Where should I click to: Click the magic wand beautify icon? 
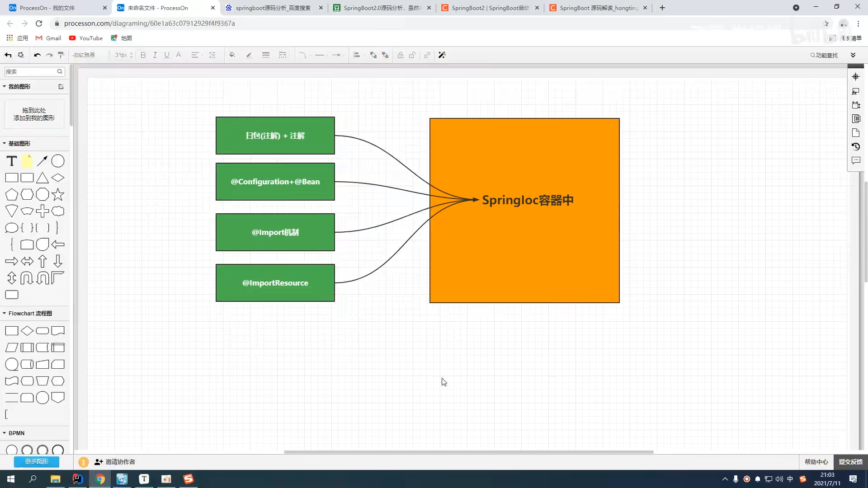click(x=442, y=55)
